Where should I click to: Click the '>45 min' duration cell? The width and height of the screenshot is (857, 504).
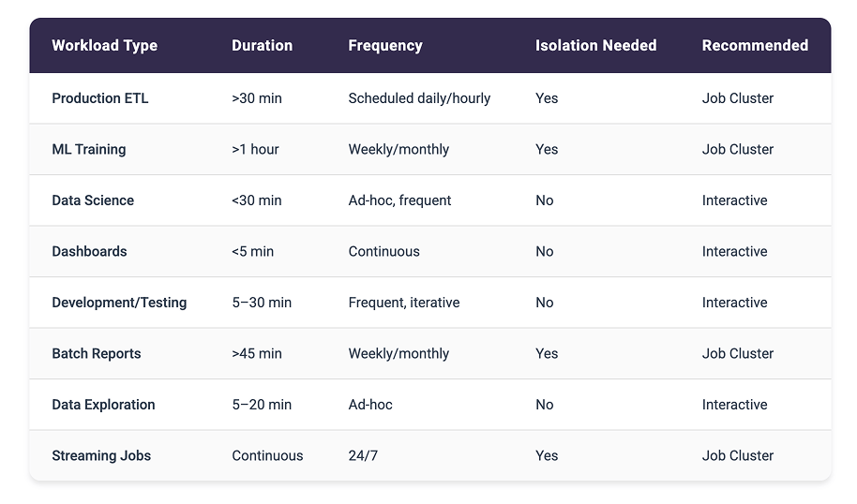(x=257, y=353)
